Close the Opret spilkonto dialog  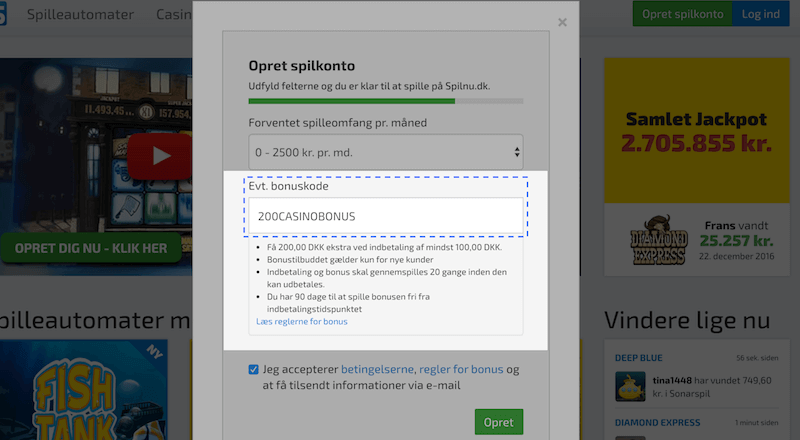[x=562, y=22]
